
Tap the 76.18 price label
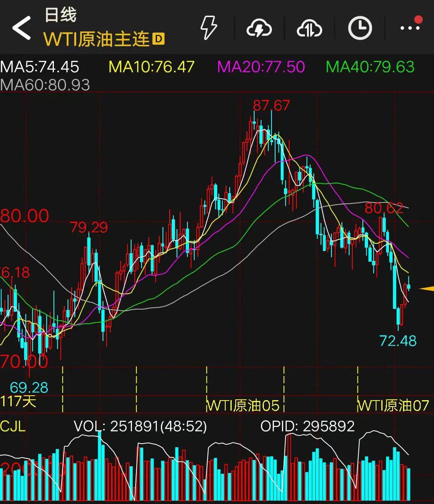(x=15, y=273)
